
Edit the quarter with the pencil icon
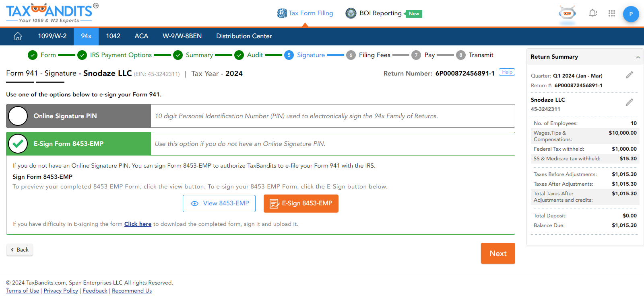(630, 75)
